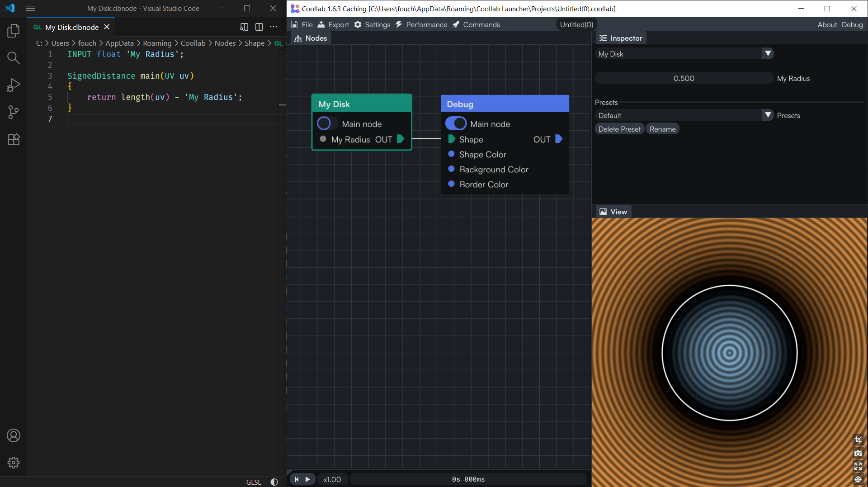
Task: Open the Export menu
Action: pyautogui.click(x=333, y=24)
